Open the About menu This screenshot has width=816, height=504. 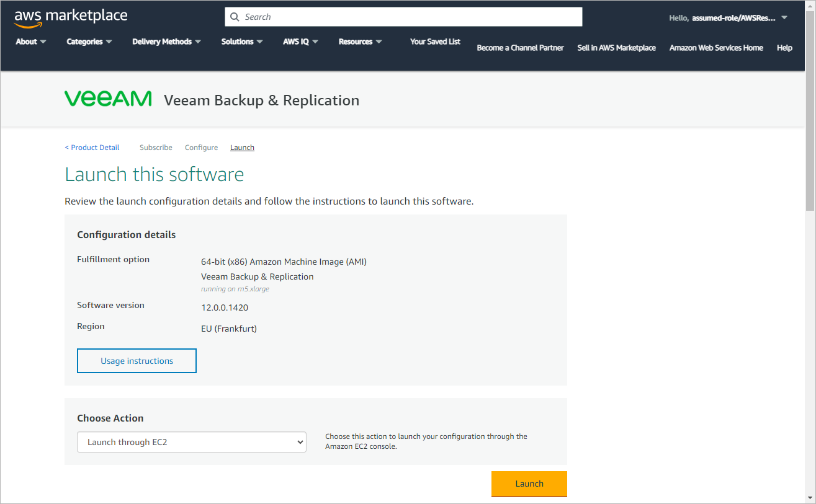(x=31, y=42)
